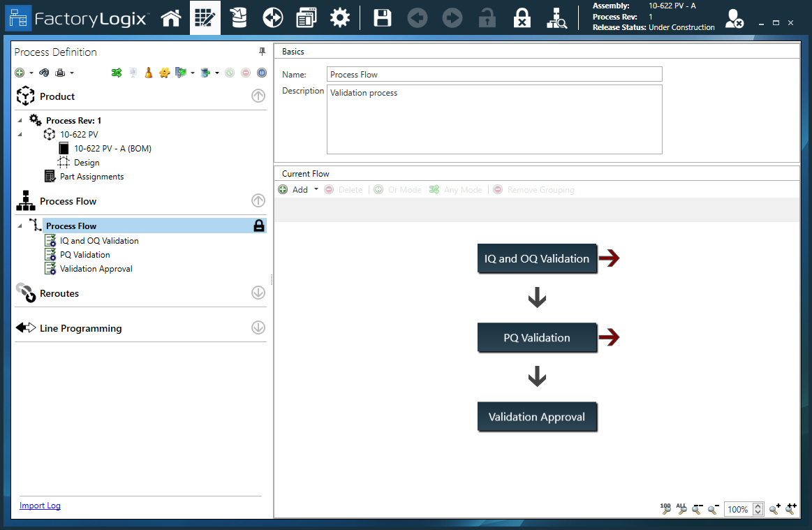Screen dimensions: 812x530
Task: Collapse the Product section using its arrow
Action: coord(258,96)
